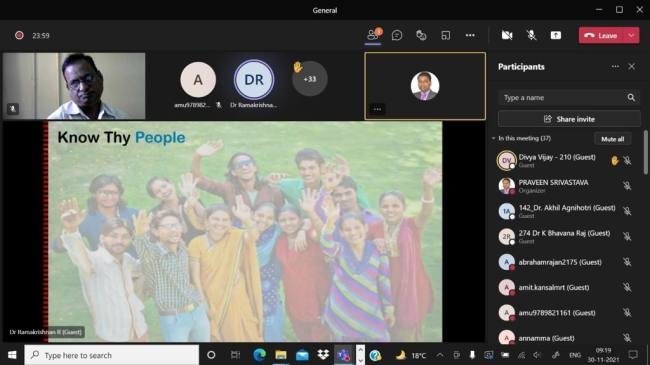Open the participants panel icon in toolbar

[x=373, y=35]
